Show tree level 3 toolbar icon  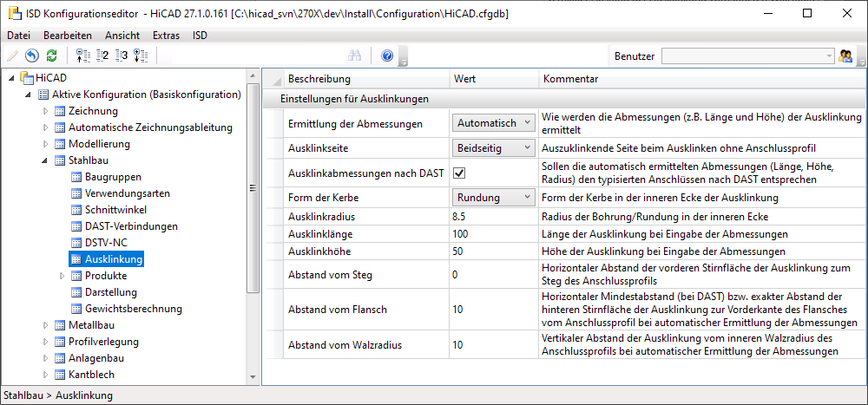(x=122, y=56)
